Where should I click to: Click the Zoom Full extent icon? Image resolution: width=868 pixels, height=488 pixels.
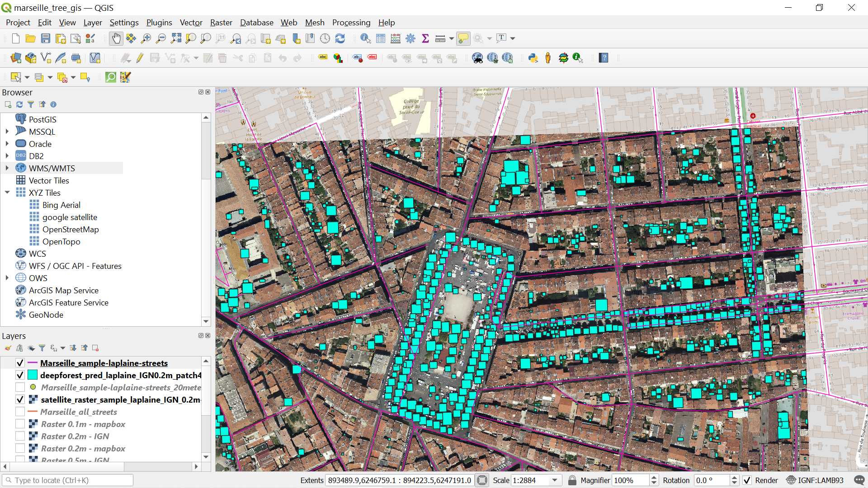pos(176,38)
